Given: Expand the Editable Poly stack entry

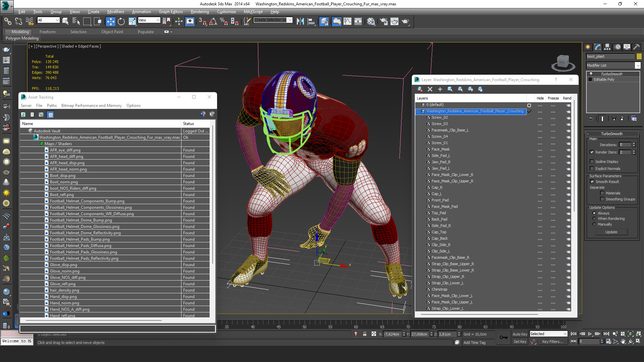Looking at the screenshot, I should tap(590, 79).
